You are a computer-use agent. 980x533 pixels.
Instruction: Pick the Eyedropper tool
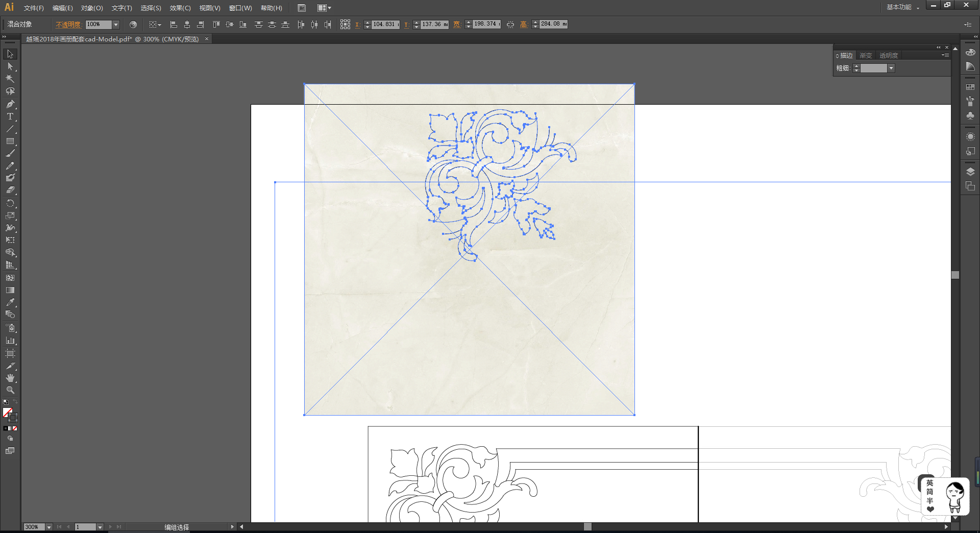click(x=10, y=302)
